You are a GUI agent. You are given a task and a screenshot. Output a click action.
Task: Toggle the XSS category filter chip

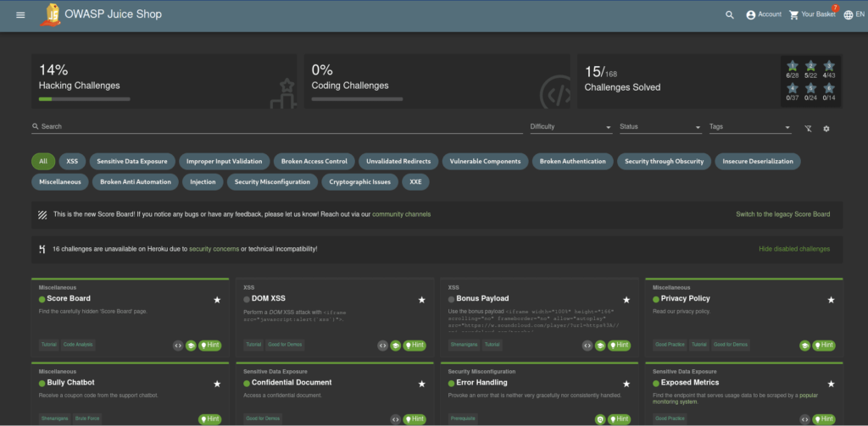(x=72, y=161)
